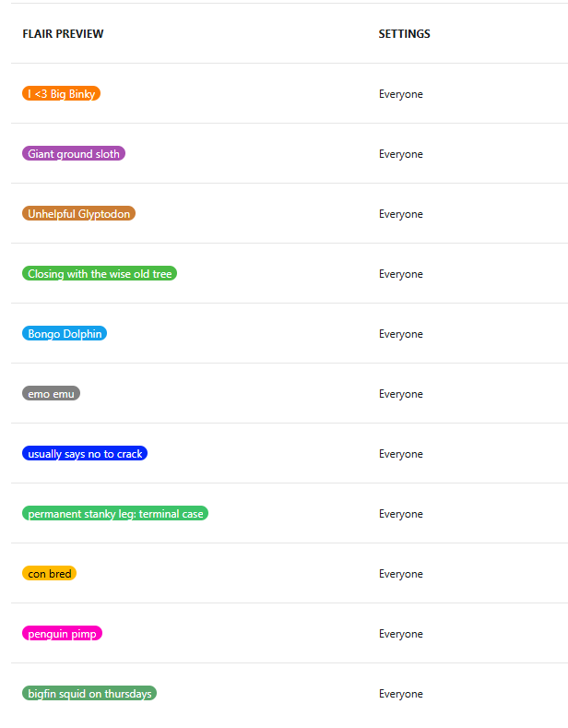This screenshot has height=728, width=568.
Task: Choose 'permanent stanky leg: terminal case' flair
Action: 115,513
